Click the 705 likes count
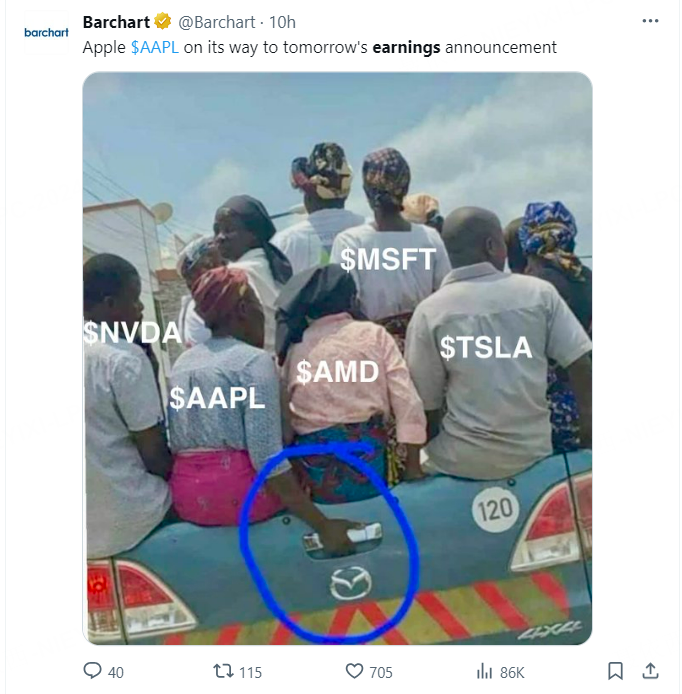682x694 pixels. [x=381, y=672]
